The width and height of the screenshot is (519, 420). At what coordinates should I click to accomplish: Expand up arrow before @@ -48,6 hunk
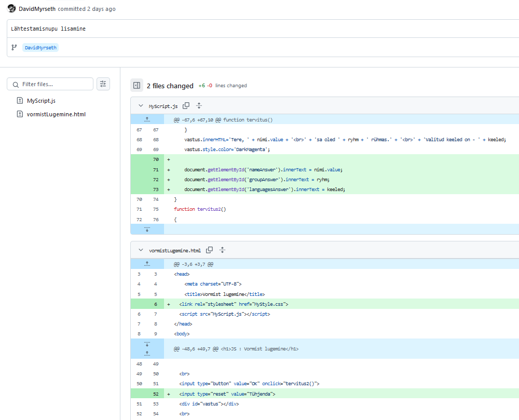click(147, 354)
